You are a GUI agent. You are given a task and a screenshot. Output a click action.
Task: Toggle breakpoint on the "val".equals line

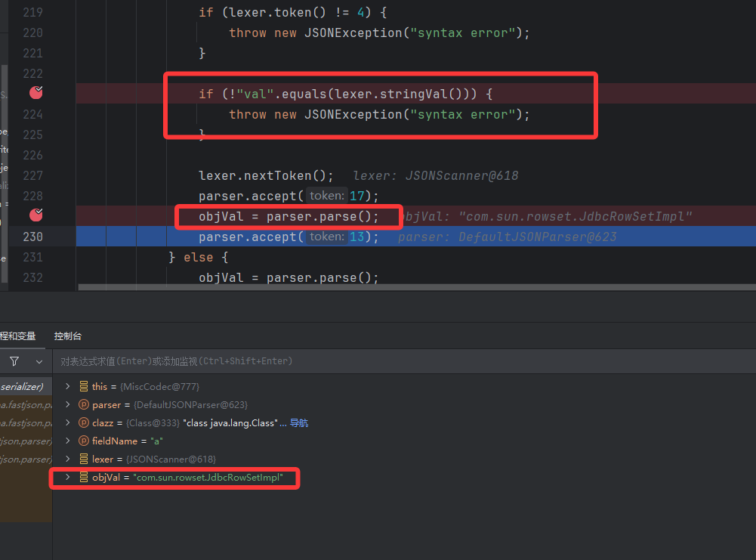tap(35, 93)
